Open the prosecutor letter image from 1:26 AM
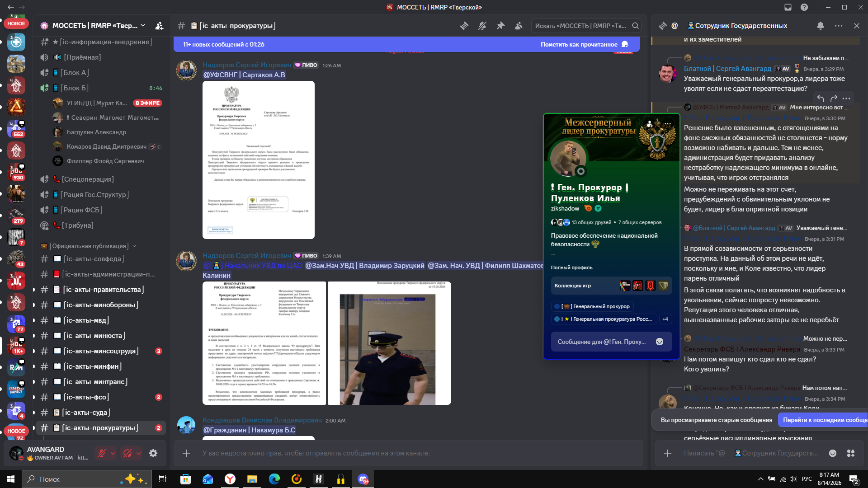This screenshot has width=868, height=488. point(259,160)
